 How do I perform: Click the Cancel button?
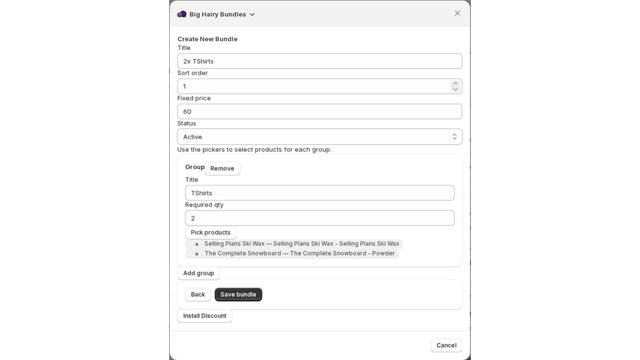(x=446, y=345)
